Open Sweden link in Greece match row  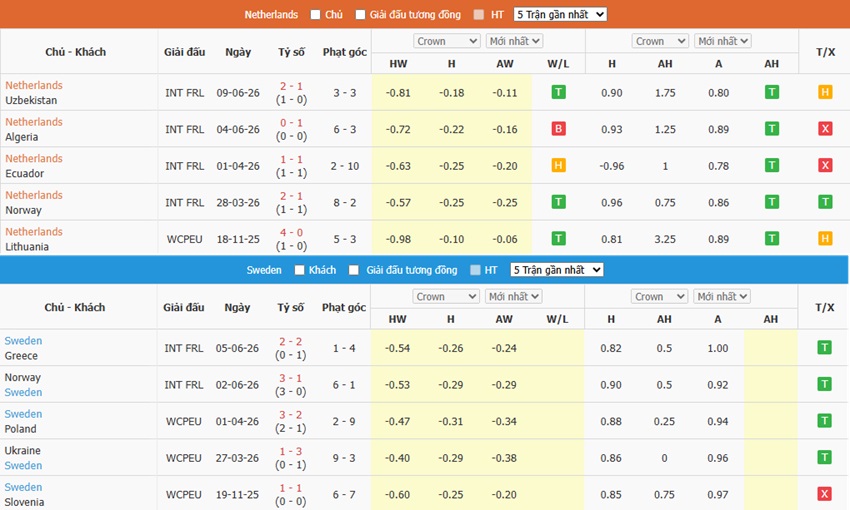pyautogui.click(x=23, y=341)
